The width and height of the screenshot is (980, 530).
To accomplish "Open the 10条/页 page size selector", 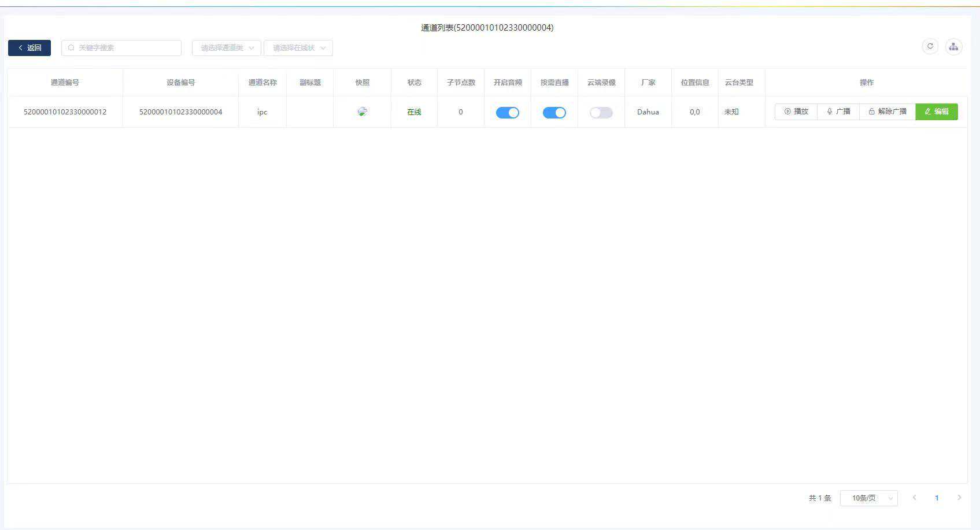I will [868, 498].
